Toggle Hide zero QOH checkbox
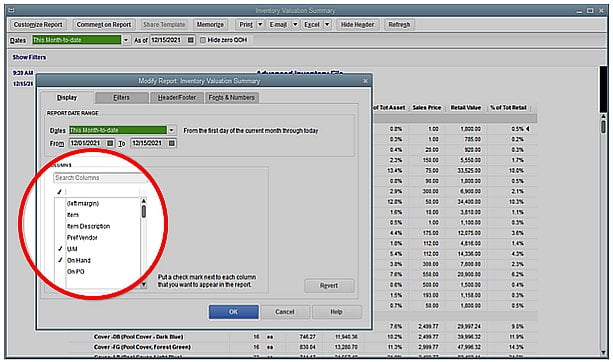The image size is (613, 362). point(203,40)
